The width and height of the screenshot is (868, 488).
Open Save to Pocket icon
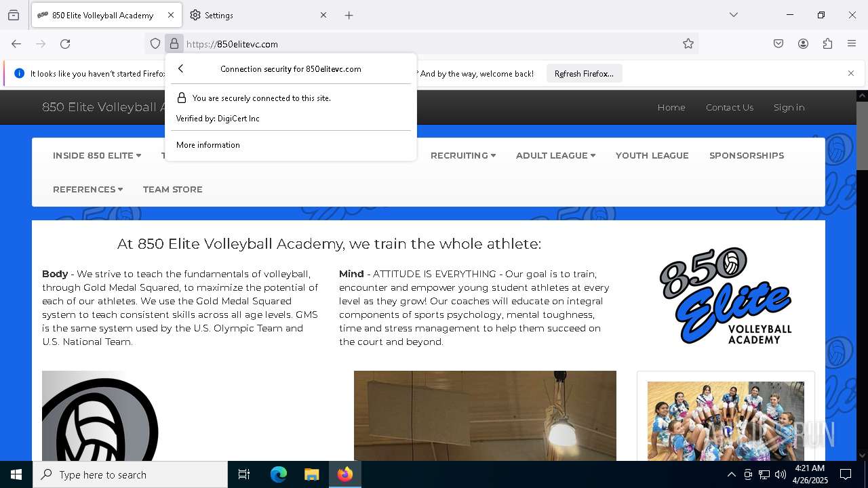pos(778,44)
